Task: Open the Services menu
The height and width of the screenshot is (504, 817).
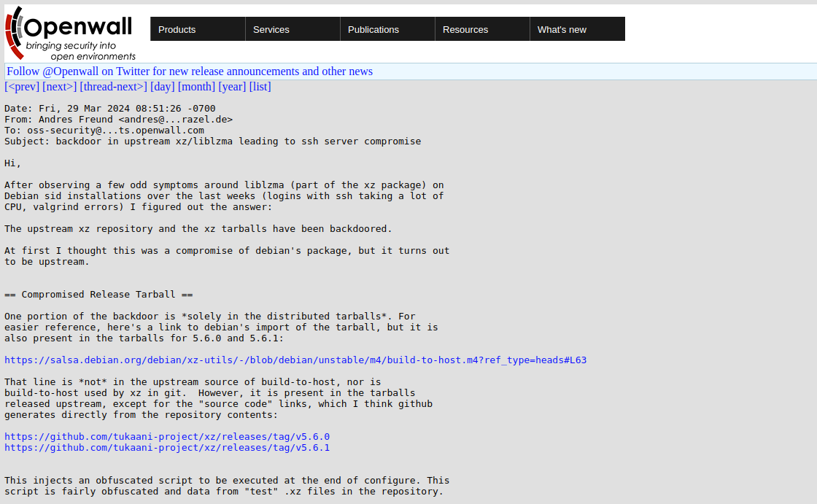Action: pos(293,29)
